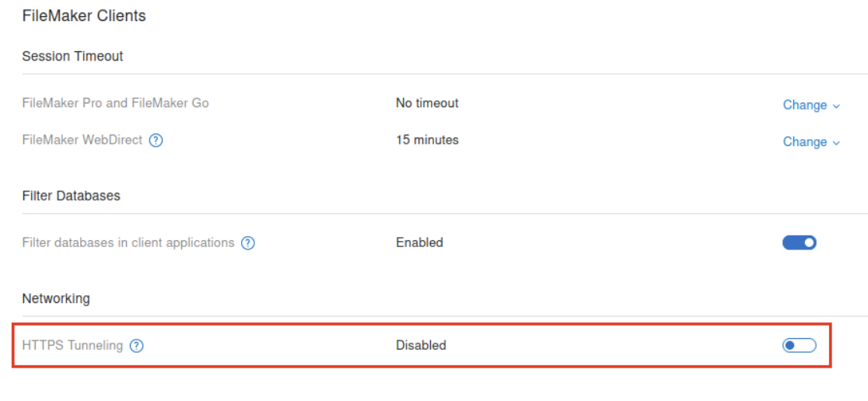Click the "No timeout" value
The height and width of the screenshot is (401, 868).
point(427,103)
